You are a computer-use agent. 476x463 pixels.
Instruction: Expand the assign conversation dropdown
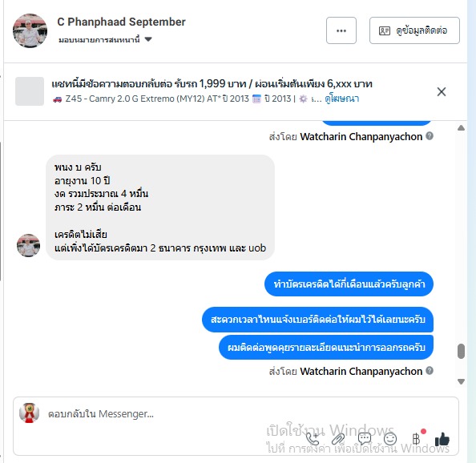click(105, 39)
